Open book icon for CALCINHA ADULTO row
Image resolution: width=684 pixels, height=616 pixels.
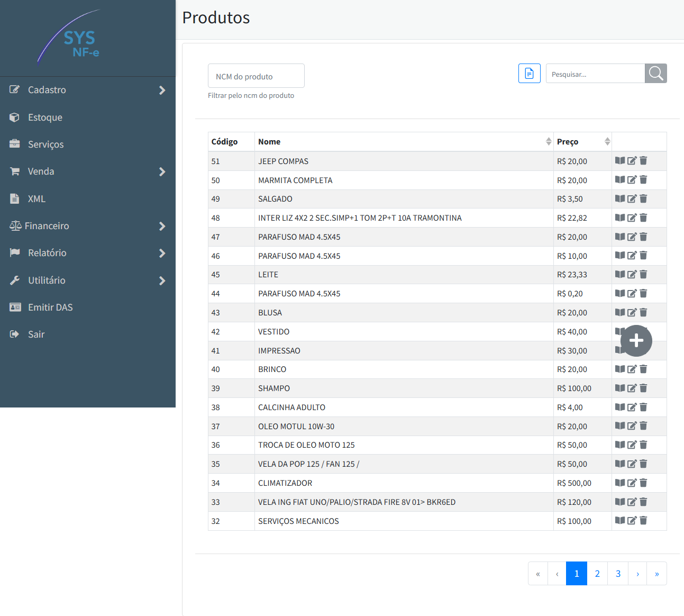pos(620,407)
